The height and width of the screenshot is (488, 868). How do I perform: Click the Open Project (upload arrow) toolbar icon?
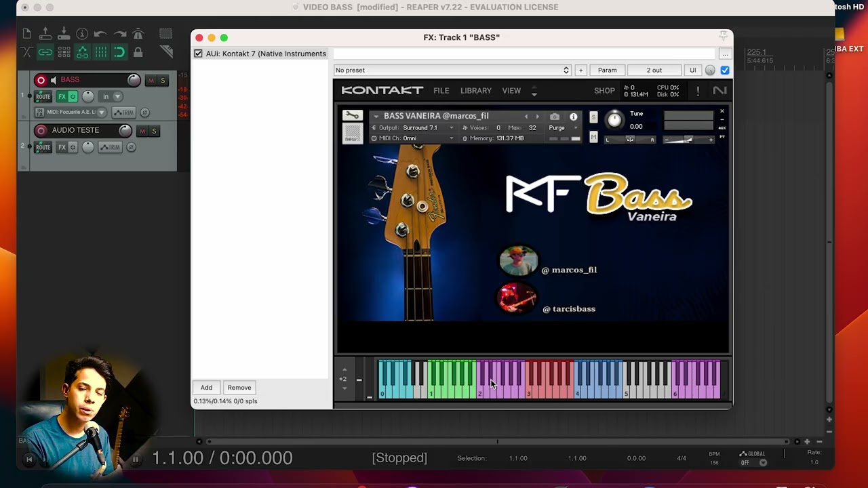point(45,33)
